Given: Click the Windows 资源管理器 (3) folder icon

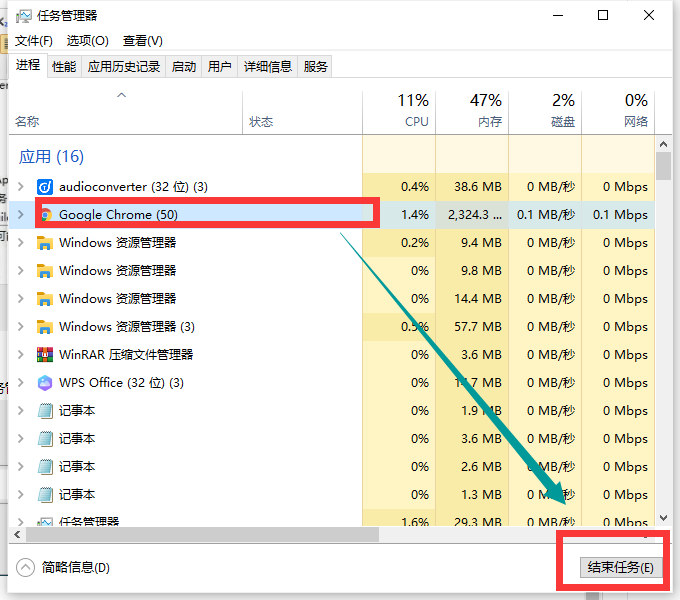Looking at the screenshot, I should pyautogui.click(x=45, y=327).
